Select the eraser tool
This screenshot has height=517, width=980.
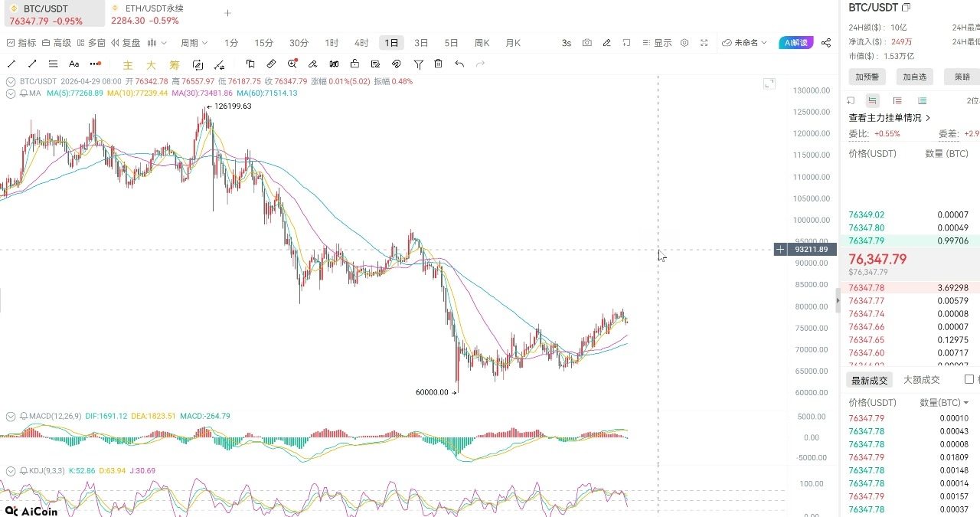(x=313, y=64)
